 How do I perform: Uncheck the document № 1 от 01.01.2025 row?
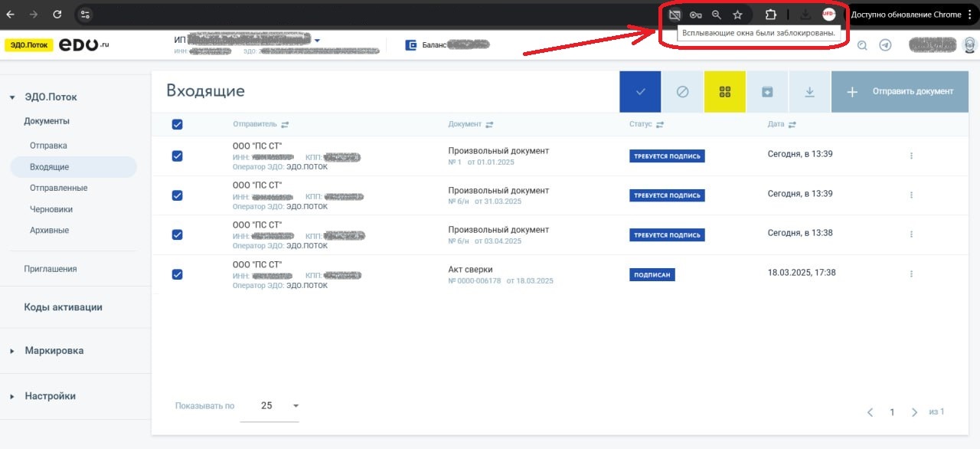pos(177,156)
